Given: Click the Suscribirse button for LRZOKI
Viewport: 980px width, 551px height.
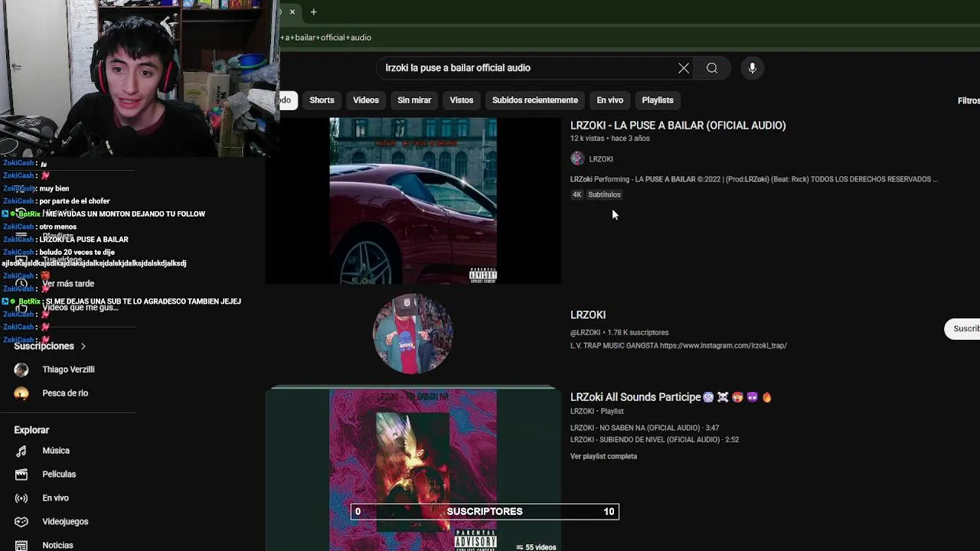Looking at the screenshot, I should (963, 328).
